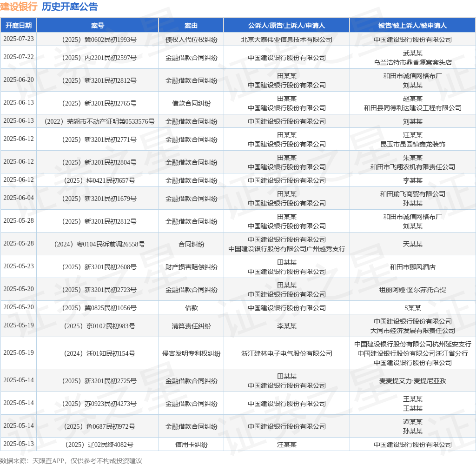Select case number (2025)新3201民初1679号
Viewport: 476px width, 465px height.
(99, 199)
